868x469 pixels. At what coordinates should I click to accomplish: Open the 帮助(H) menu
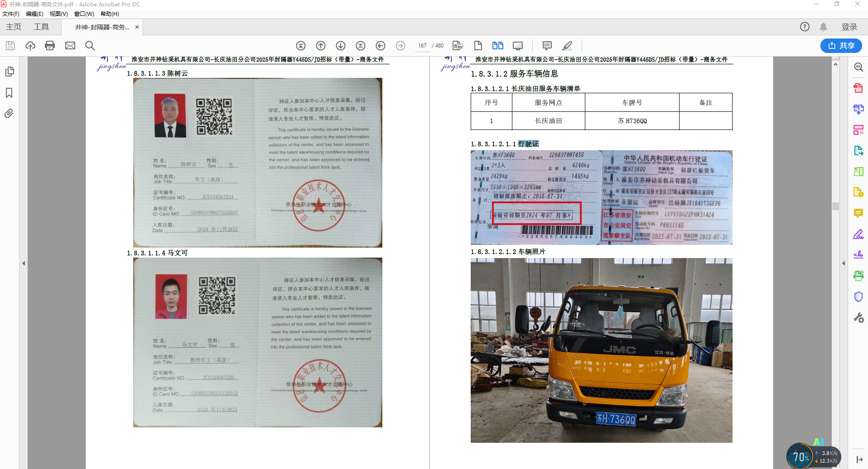click(110, 14)
